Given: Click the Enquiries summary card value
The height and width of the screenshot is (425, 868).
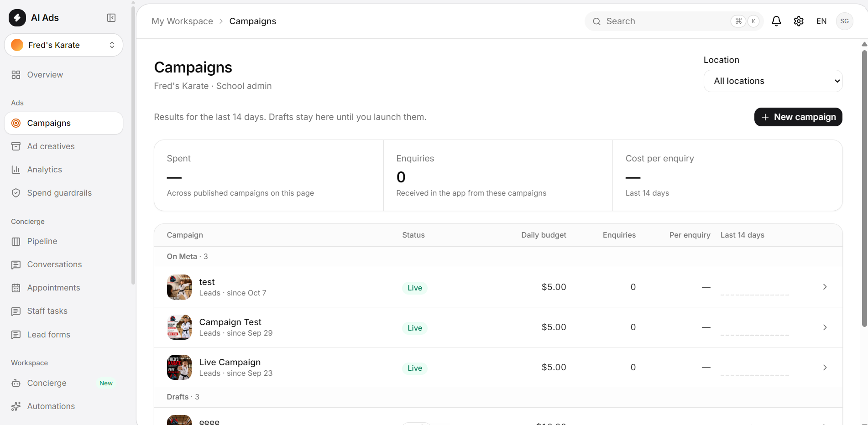Looking at the screenshot, I should (x=401, y=177).
